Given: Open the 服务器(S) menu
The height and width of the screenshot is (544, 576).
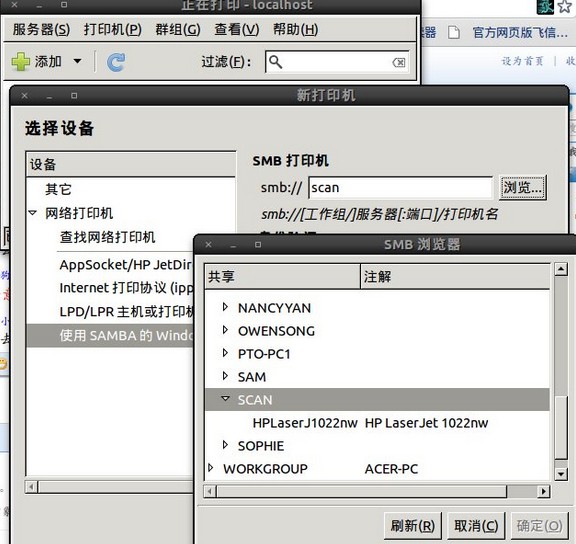Looking at the screenshot, I should [41, 29].
